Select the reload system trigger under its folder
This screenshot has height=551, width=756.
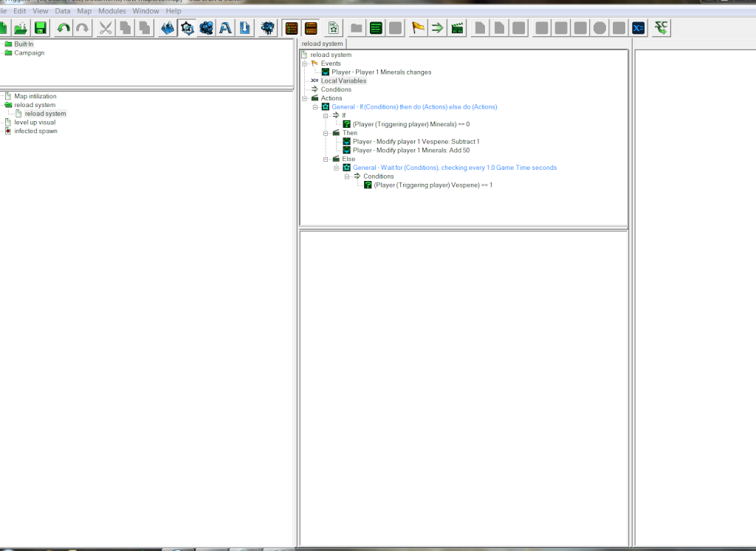coord(45,114)
